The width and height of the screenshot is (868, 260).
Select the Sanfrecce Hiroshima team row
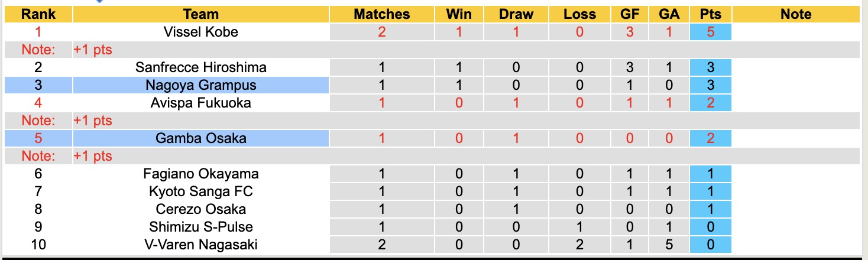(200, 67)
